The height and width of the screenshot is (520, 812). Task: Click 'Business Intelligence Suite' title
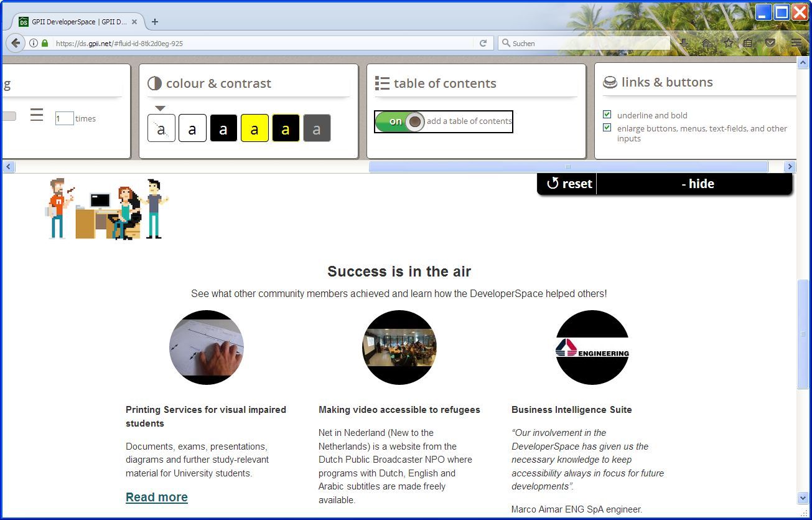point(572,410)
